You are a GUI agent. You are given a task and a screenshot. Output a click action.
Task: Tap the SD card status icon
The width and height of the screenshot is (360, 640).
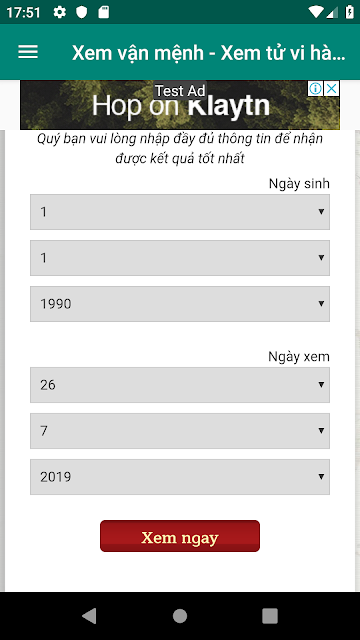[104, 12]
